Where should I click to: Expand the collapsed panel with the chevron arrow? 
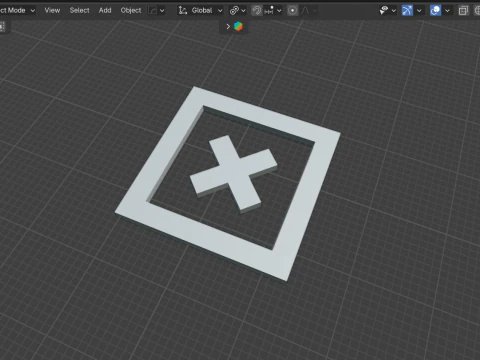(228, 26)
